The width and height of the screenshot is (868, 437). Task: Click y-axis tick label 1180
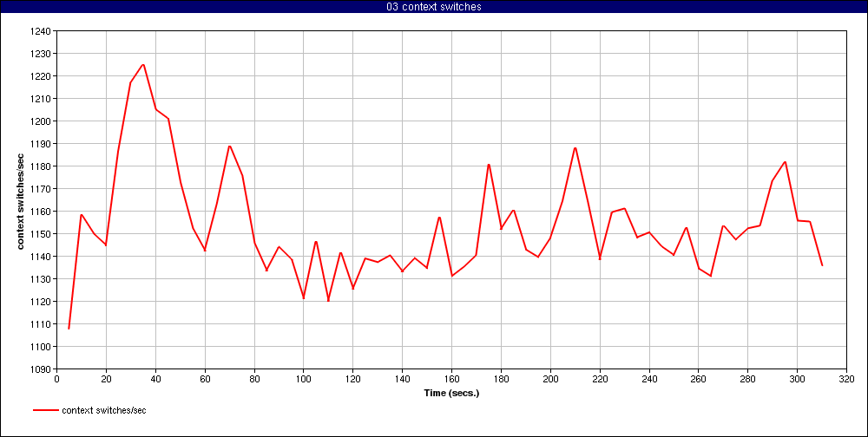42,166
